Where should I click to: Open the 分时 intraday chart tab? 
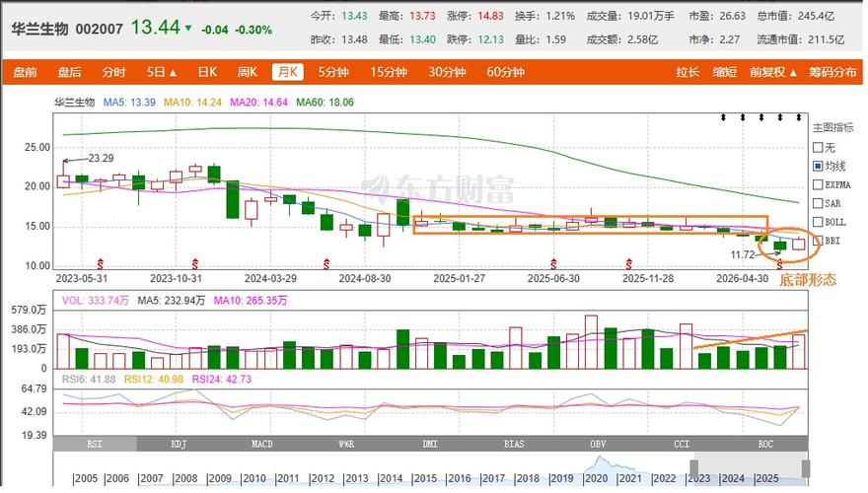[113, 72]
